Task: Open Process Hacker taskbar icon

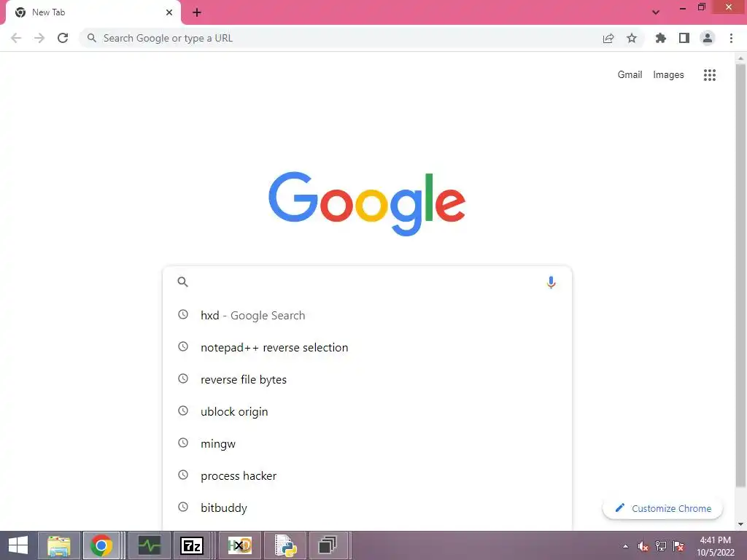Action: (x=150, y=545)
